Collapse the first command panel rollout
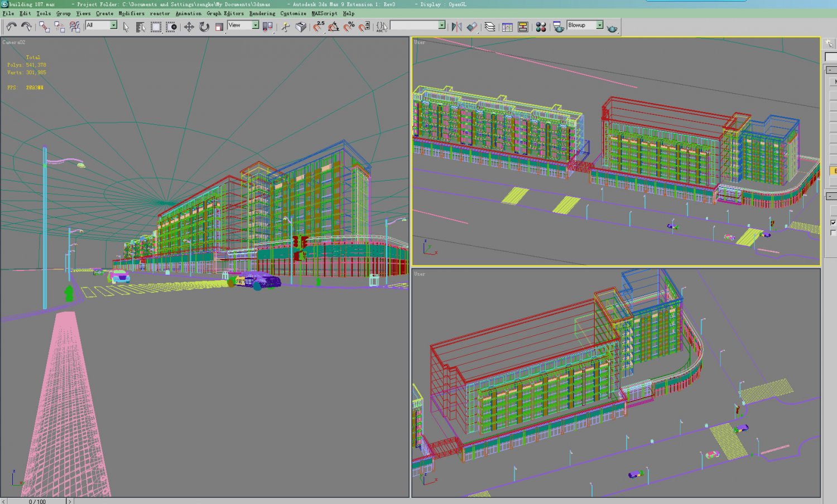The image size is (837, 504). point(831,70)
